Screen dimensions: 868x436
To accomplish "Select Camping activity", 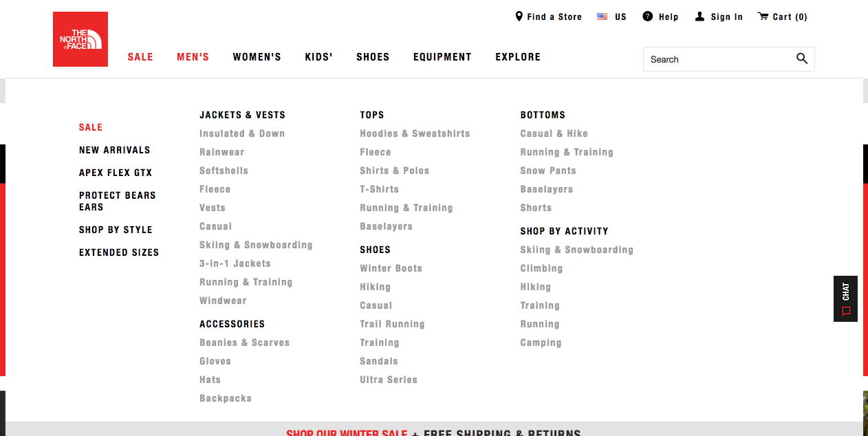I will [541, 342].
